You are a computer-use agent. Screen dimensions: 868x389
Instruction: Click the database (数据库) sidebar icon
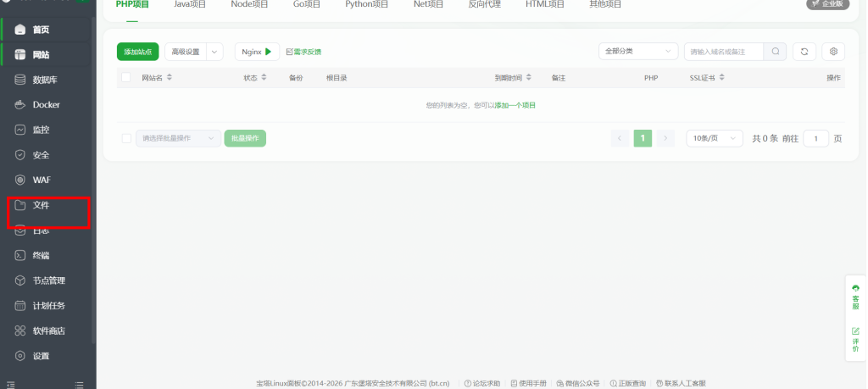(x=20, y=80)
